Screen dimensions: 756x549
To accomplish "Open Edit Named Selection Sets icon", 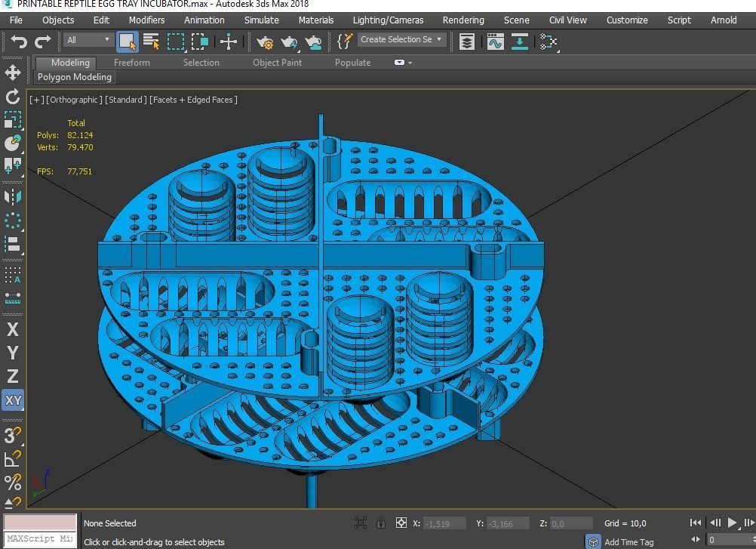I will tap(345, 41).
